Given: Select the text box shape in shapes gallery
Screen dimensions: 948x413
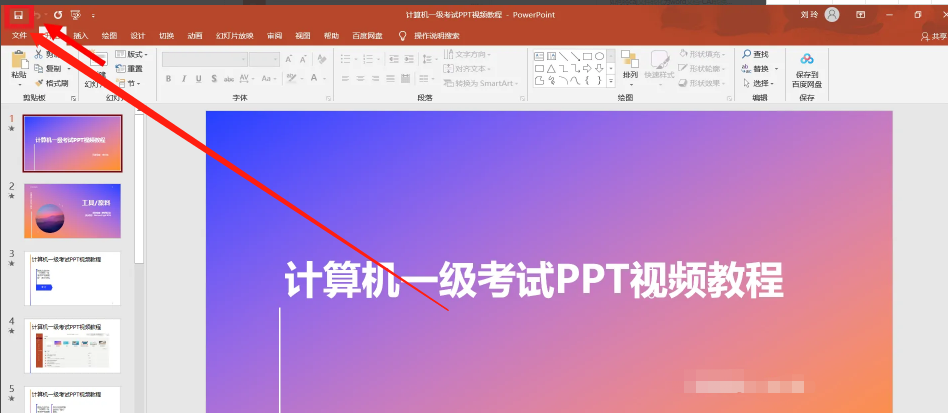Looking at the screenshot, I should coord(540,56).
